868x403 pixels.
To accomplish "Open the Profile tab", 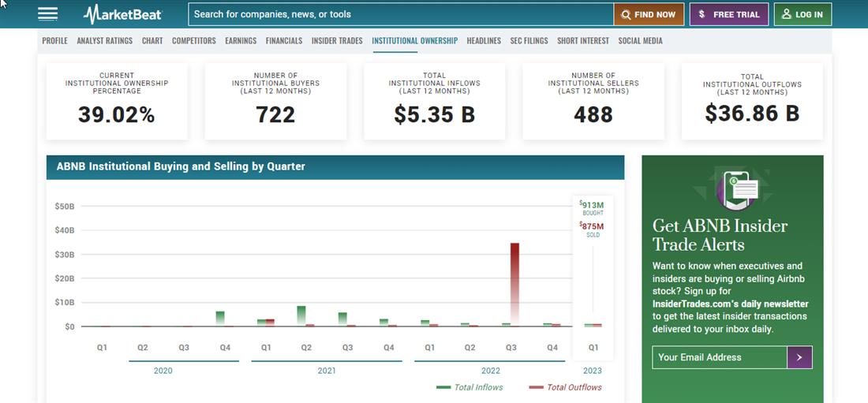I will pos(54,41).
